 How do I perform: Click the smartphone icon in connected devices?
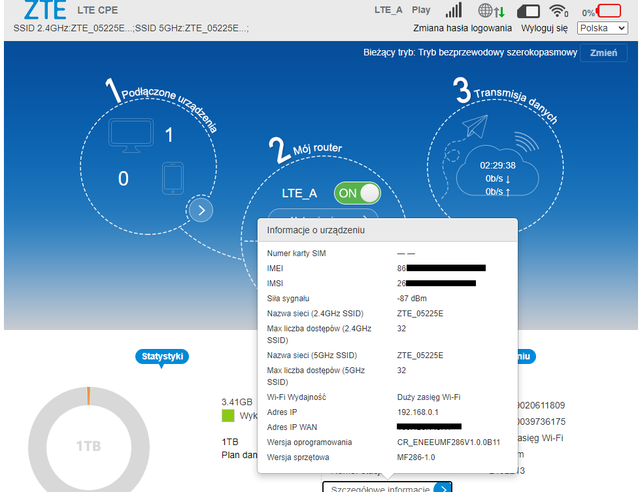pyautogui.click(x=173, y=178)
